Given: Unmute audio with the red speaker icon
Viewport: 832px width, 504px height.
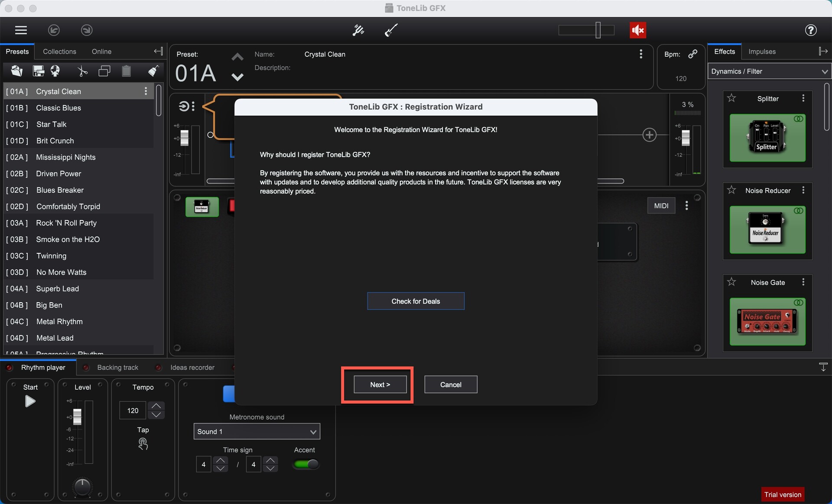Looking at the screenshot, I should point(638,30).
